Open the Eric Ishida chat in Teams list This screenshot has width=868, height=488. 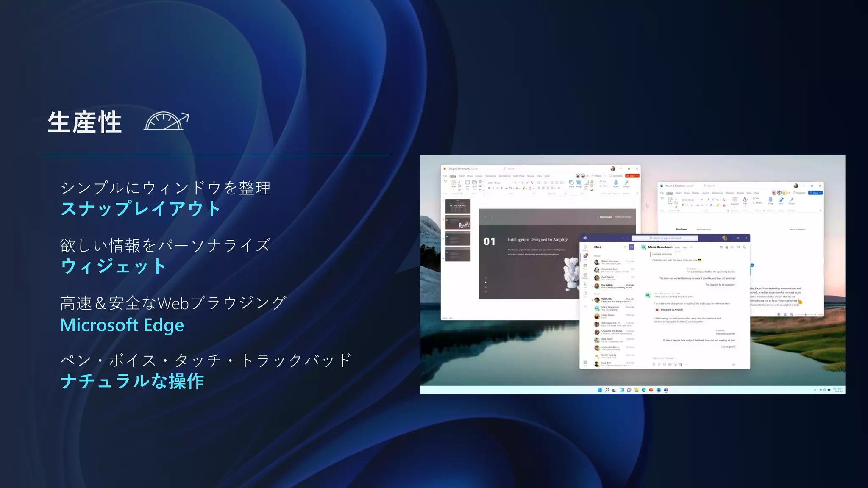tap(614, 286)
